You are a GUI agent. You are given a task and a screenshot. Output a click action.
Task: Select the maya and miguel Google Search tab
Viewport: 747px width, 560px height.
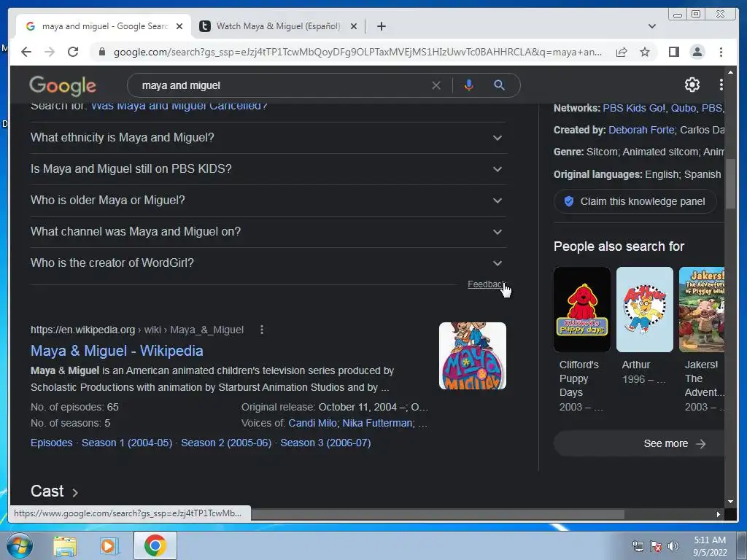click(105, 26)
